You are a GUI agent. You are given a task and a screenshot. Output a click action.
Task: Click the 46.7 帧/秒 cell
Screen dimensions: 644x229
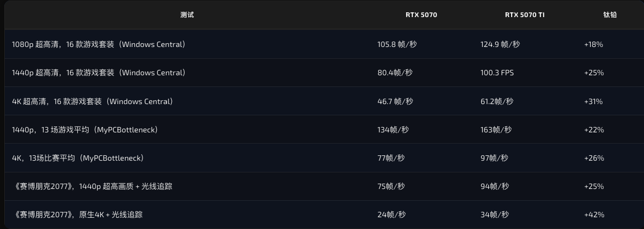(x=395, y=101)
